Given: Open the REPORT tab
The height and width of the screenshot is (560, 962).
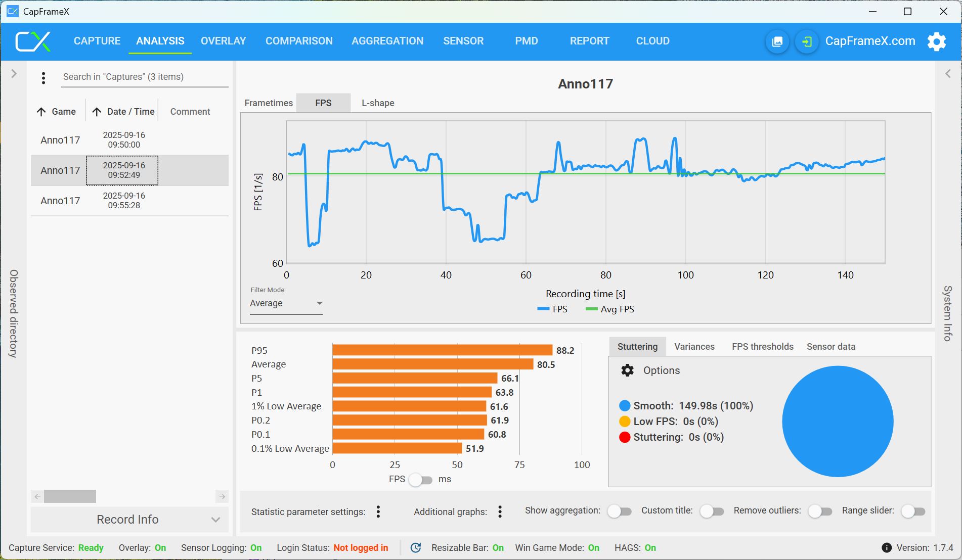Looking at the screenshot, I should point(590,41).
